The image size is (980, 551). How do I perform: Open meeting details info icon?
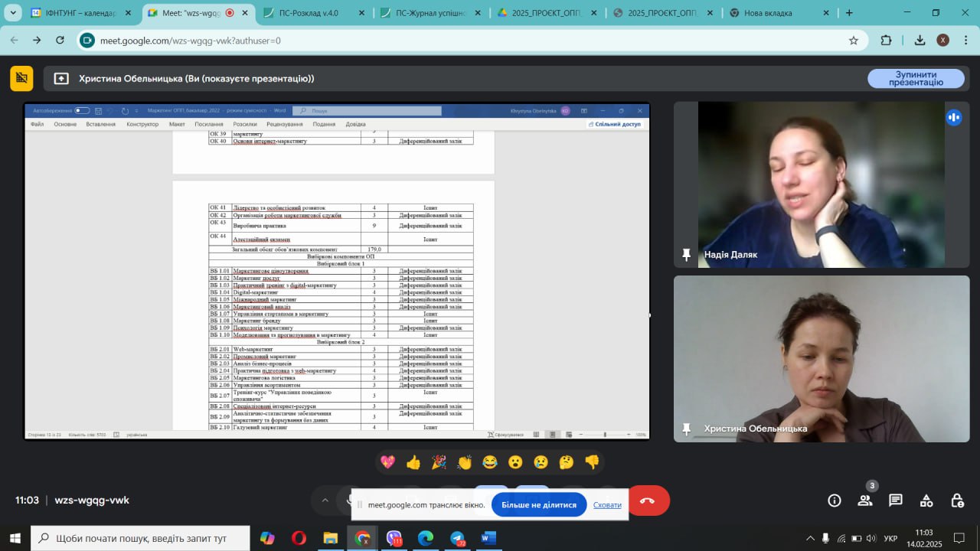tap(835, 500)
